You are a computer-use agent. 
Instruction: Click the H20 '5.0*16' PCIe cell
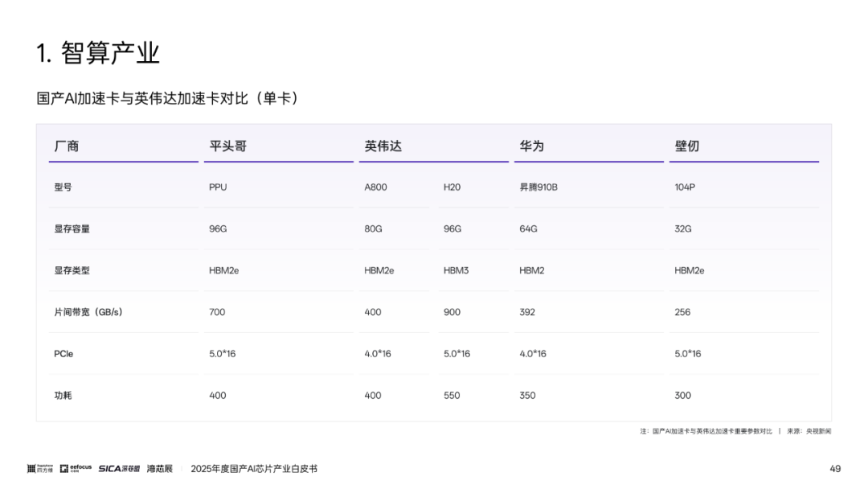[457, 353]
